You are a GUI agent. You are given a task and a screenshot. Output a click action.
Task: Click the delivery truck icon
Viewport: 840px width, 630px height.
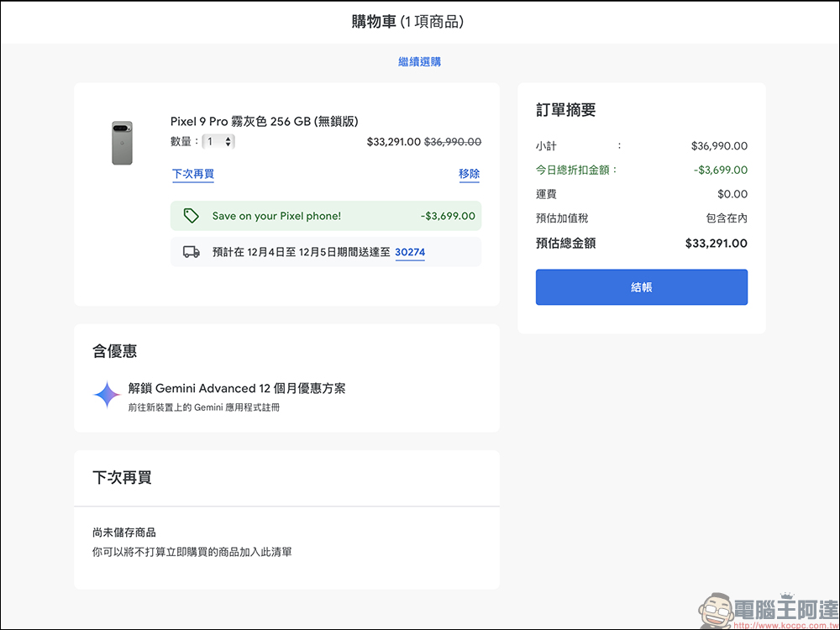(x=192, y=252)
